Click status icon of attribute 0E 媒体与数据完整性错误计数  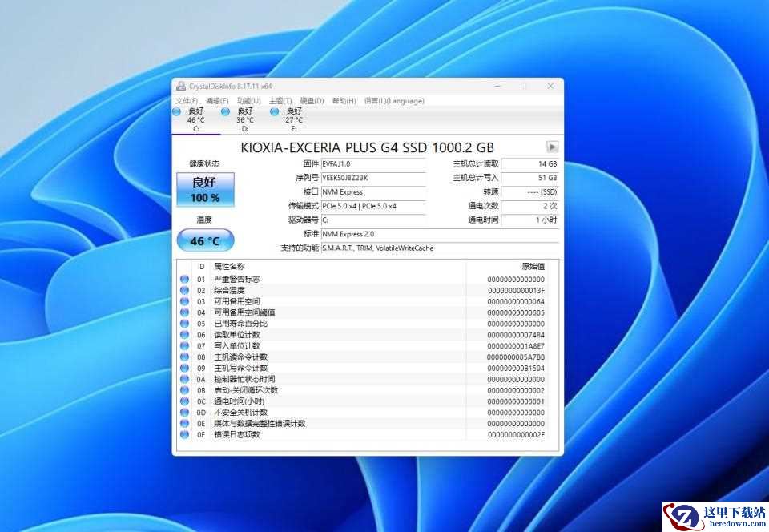pyautogui.click(x=184, y=423)
